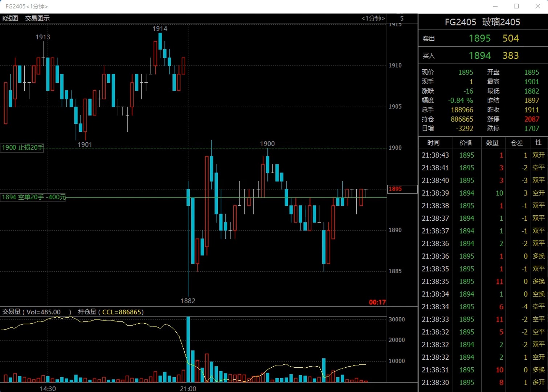548x392 pixels.
Task: Select the 1894 空单20手 -400元 position label
Action: pos(33,197)
